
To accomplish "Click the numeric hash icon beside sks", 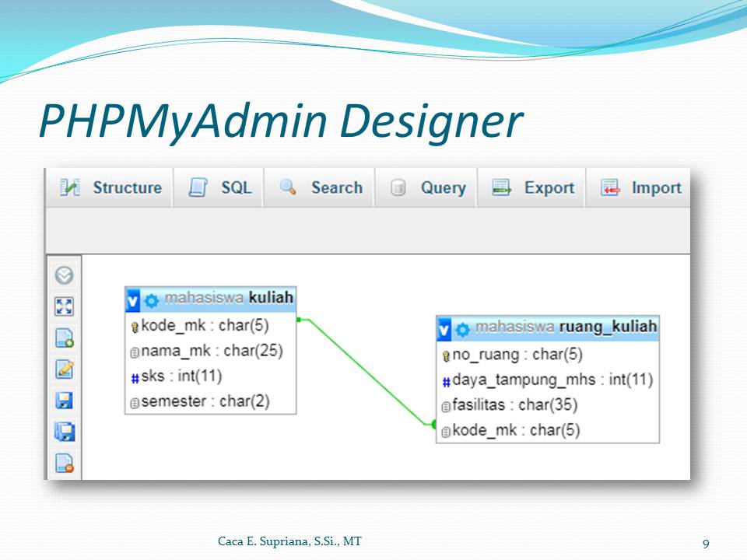I will [135, 378].
